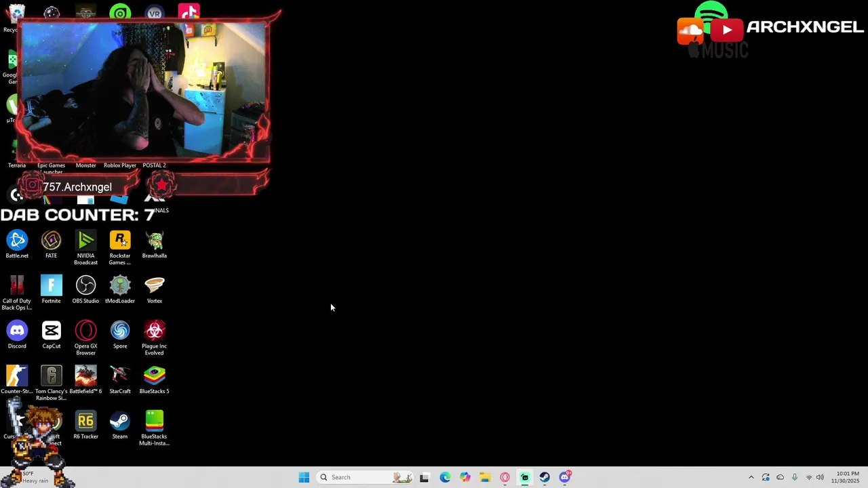Launch Fortnite desktop icon
Viewport: 868px width, 488px height.
(x=51, y=289)
